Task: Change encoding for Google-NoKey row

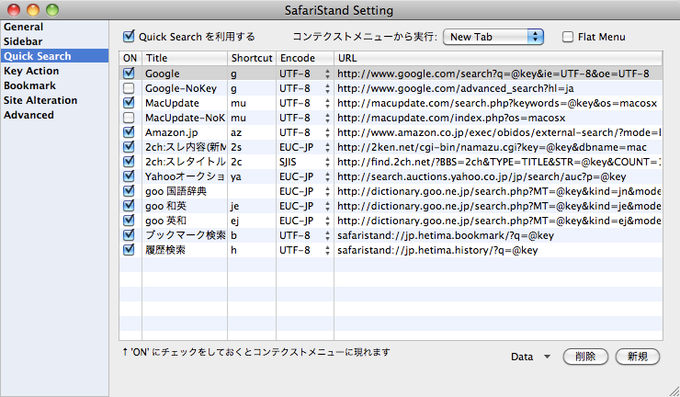Action: [305, 89]
